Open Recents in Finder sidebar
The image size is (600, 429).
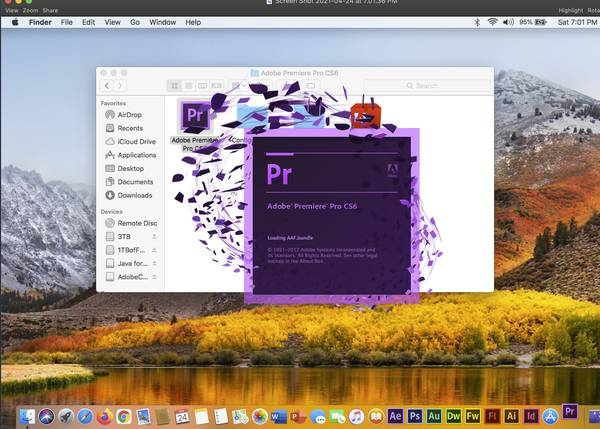[124, 128]
